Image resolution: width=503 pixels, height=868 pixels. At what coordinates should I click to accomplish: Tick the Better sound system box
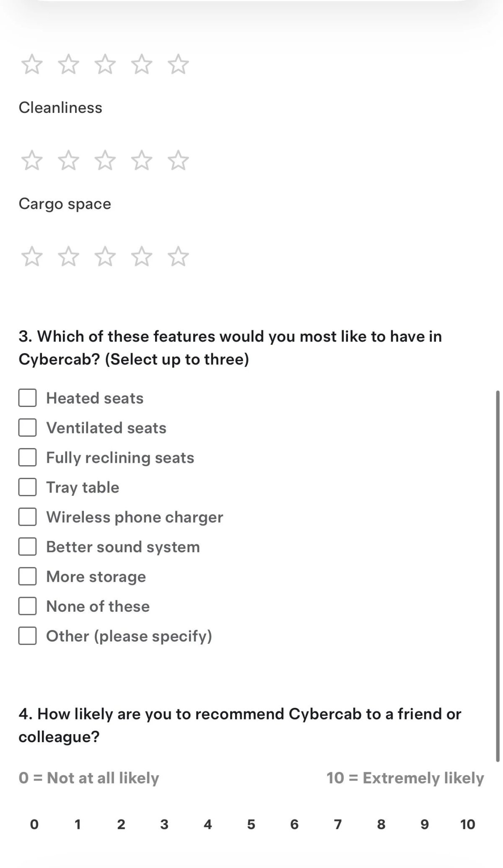pyautogui.click(x=27, y=547)
